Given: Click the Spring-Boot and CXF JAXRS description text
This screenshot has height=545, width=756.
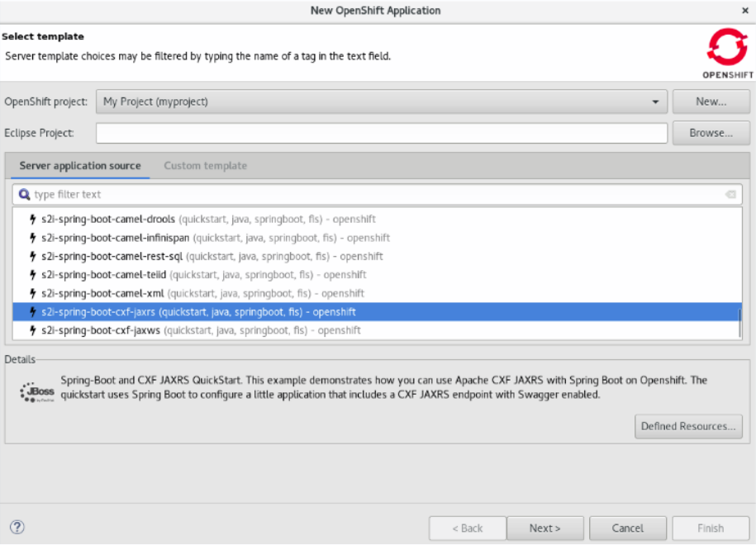Looking at the screenshot, I should point(384,387).
